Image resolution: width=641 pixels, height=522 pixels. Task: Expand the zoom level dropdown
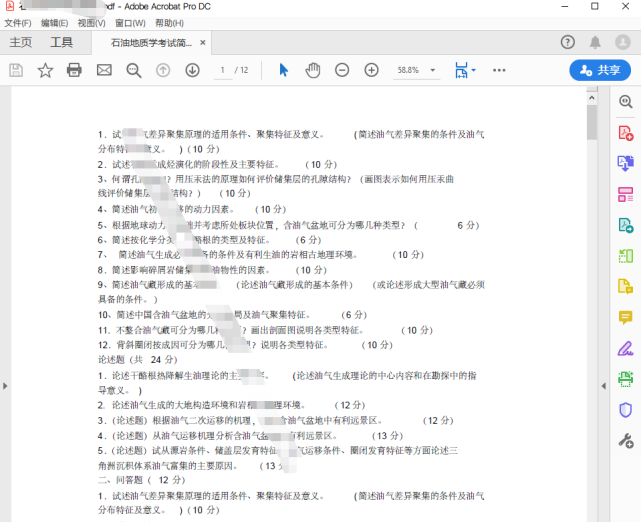pyautogui.click(x=433, y=70)
